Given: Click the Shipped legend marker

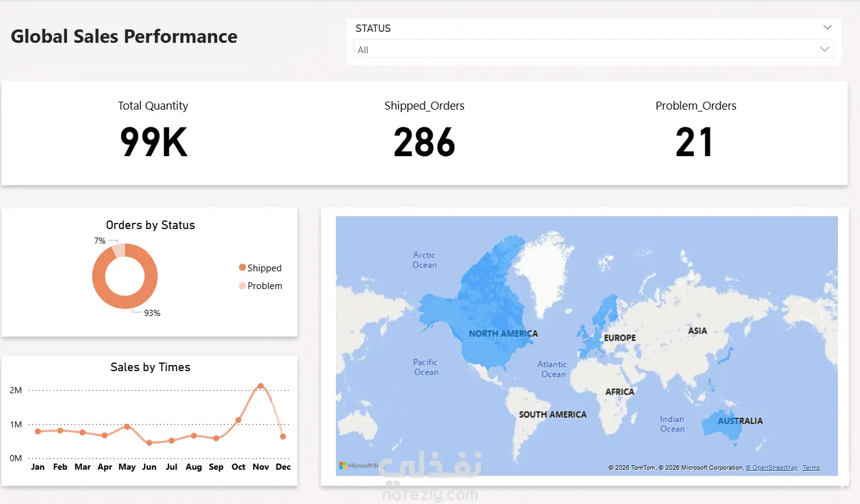Looking at the screenshot, I should 242,268.
